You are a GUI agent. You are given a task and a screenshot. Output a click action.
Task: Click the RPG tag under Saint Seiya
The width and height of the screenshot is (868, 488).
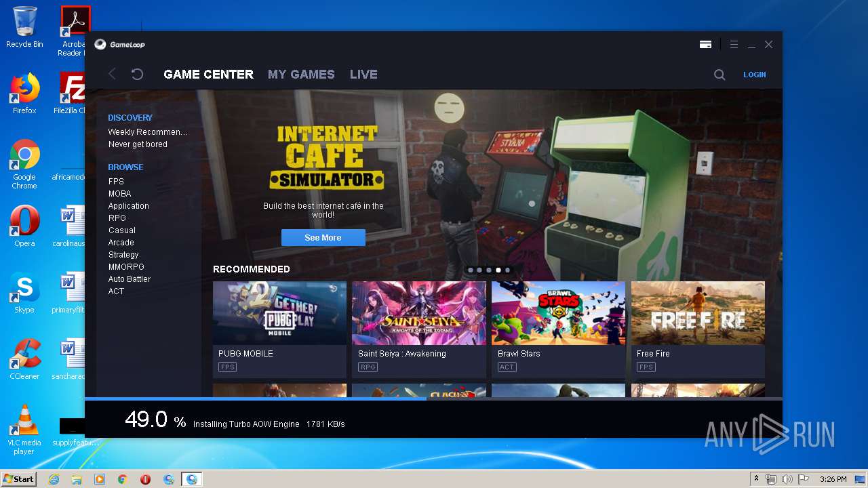point(368,367)
